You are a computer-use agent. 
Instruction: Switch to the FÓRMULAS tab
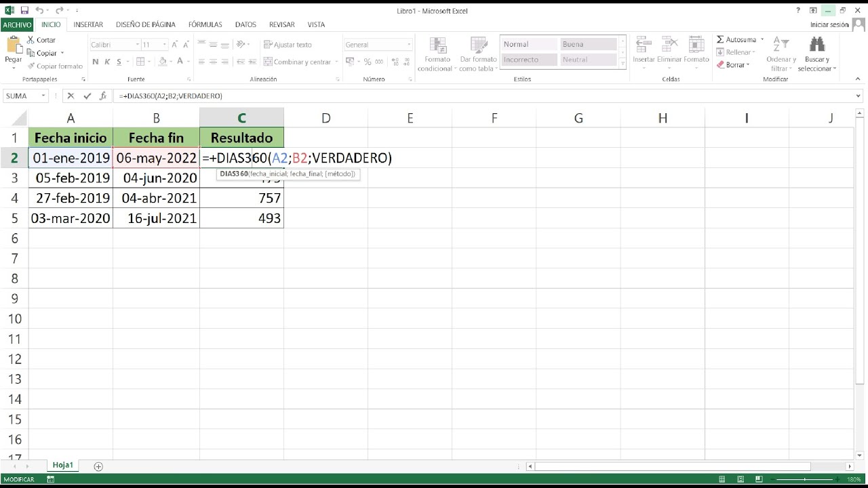[205, 24]
